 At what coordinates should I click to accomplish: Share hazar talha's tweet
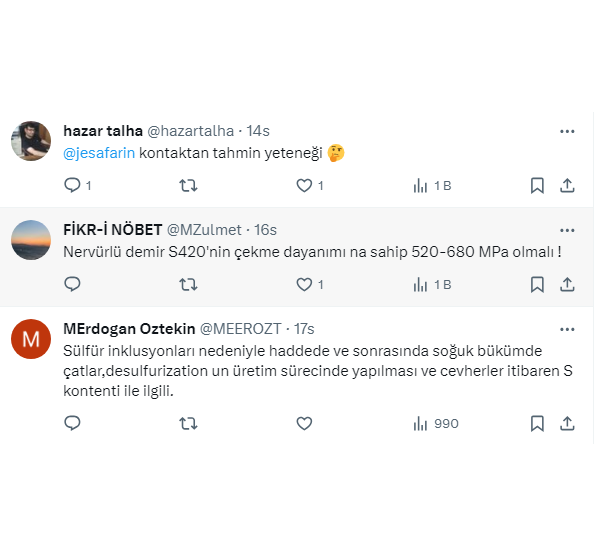tap(567, 185)
